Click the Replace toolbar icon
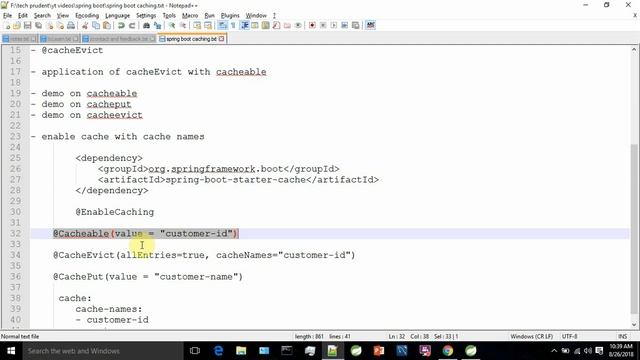 click(x=157, y=25)
